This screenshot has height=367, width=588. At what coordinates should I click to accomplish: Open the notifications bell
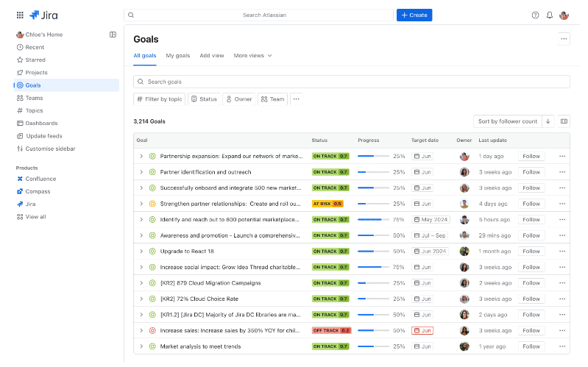click(550, 15)
